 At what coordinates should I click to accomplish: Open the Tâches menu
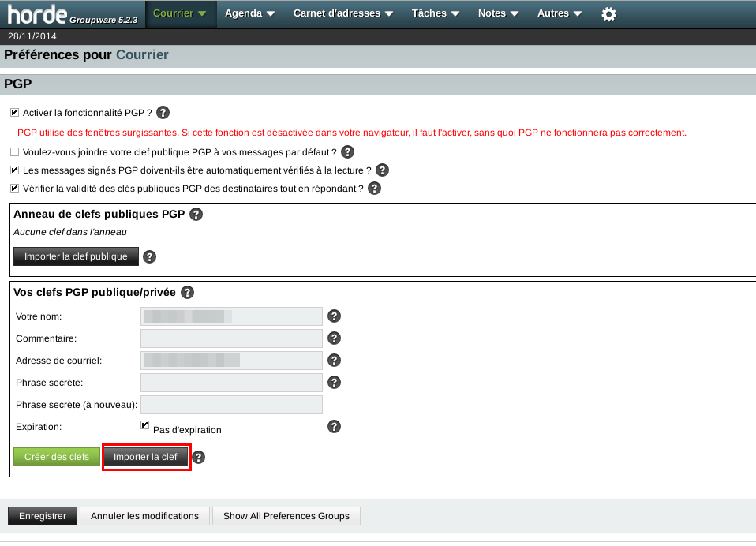click(435, 13)
